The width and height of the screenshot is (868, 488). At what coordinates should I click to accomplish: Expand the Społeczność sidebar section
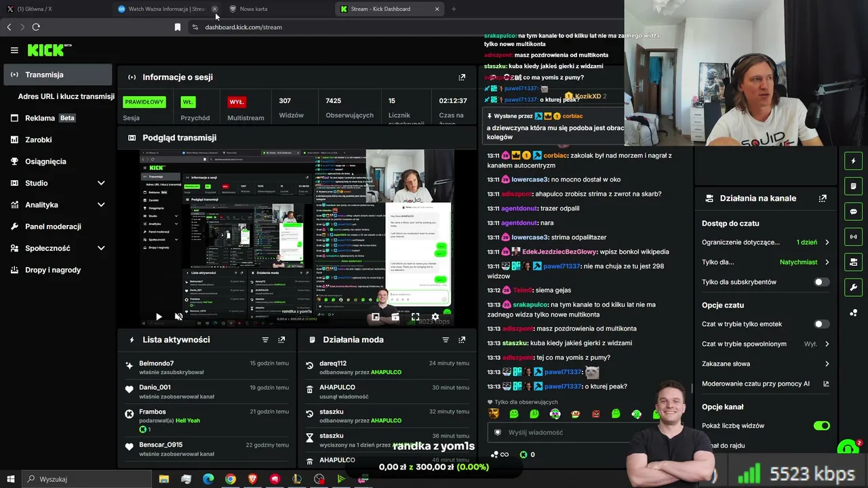tap(58, 248)
